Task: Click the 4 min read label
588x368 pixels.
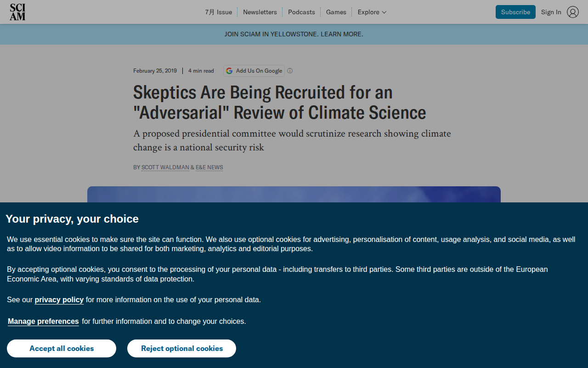Action: pos(201,71)
